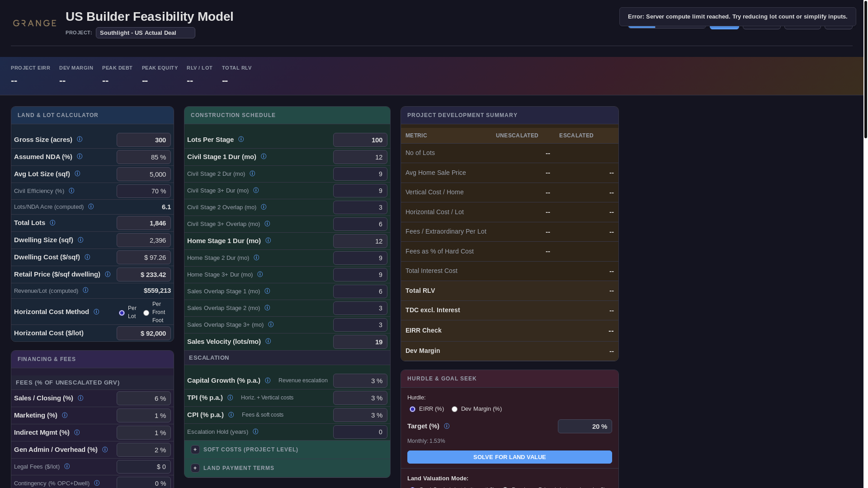Click computed Lots/NDA Acre value 6.1

point(166,207)
